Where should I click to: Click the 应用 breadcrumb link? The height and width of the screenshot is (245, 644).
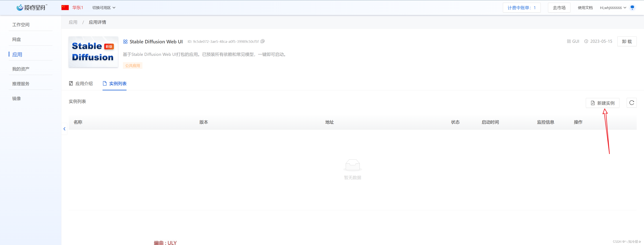pyautogui.click(x=73, y=22)
